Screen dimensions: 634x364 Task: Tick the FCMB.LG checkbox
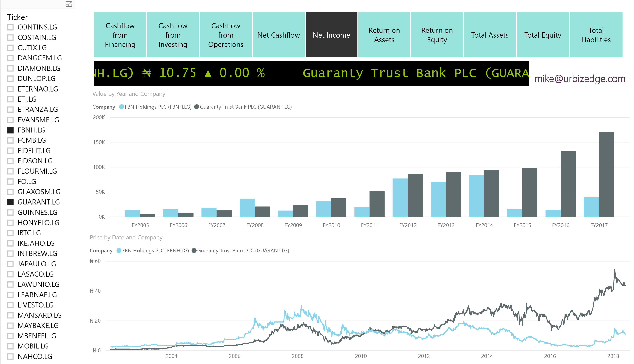pyautogui.click(x=11, y=140)
